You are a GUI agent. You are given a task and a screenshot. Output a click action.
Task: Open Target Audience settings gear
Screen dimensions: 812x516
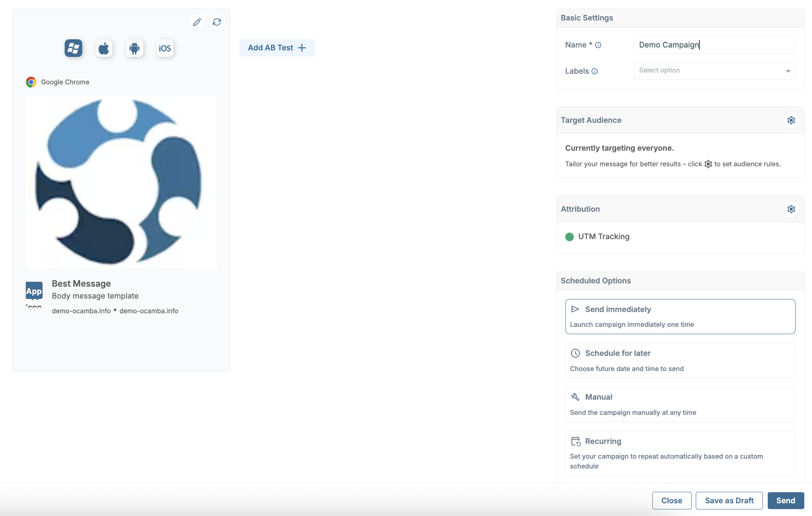pos(791,120)
